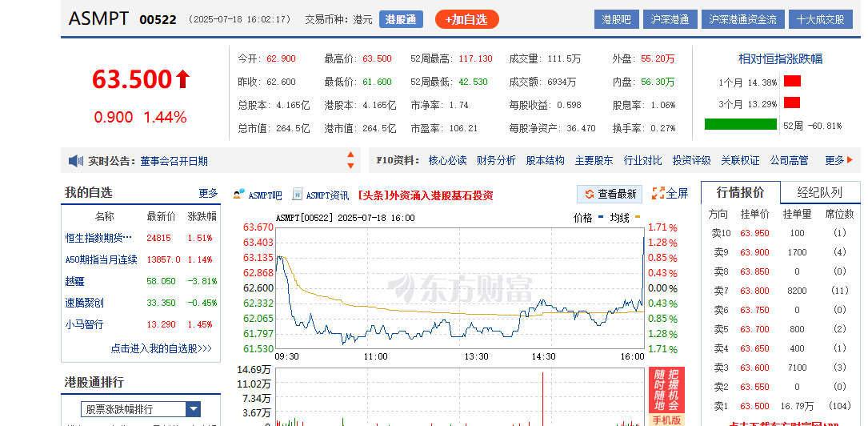The image size is (868, 426).
Task: Open the 沪深港通 button
Action: (x=670, y=19)
